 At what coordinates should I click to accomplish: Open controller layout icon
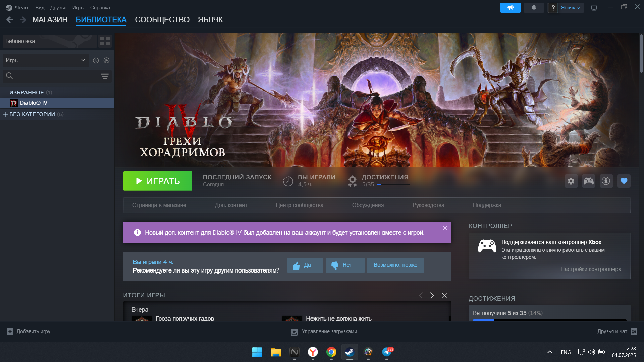tap(588, 181)
